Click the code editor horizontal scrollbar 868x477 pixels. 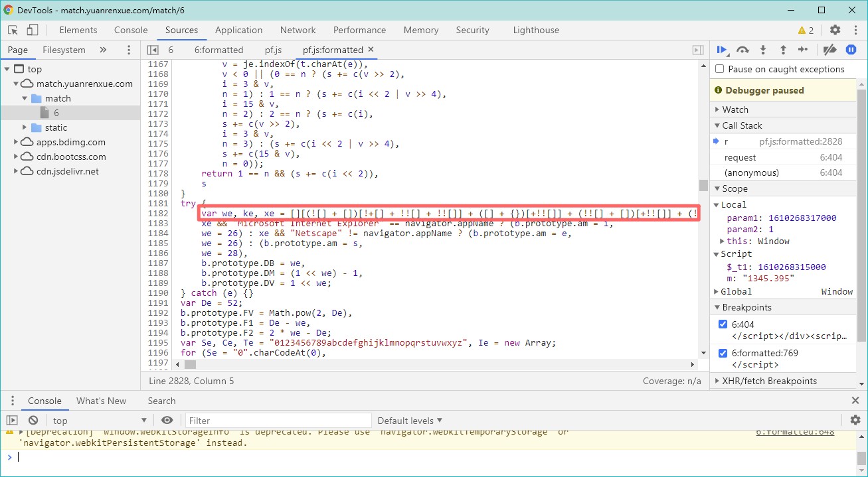point(190,365)
